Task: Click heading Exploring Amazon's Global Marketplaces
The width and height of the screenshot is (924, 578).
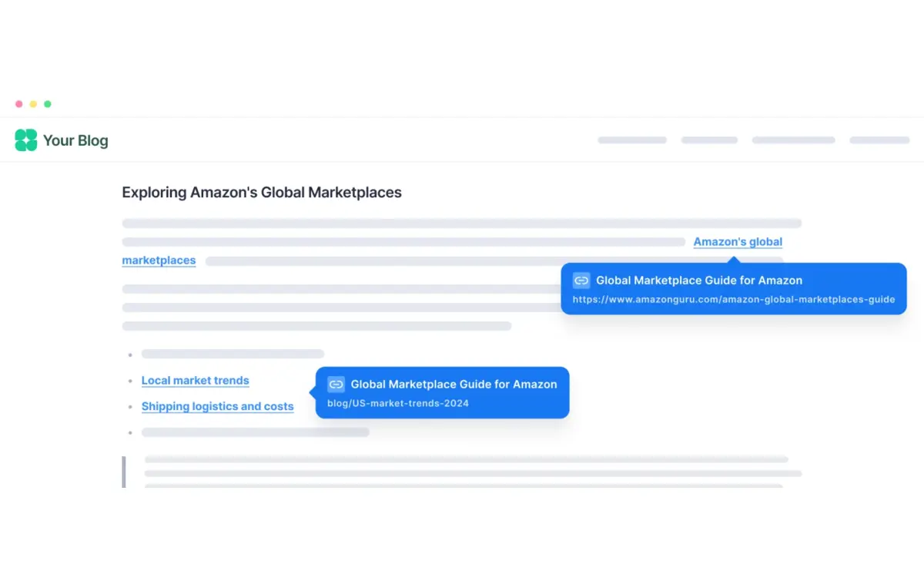Action: tap(262, 193)
